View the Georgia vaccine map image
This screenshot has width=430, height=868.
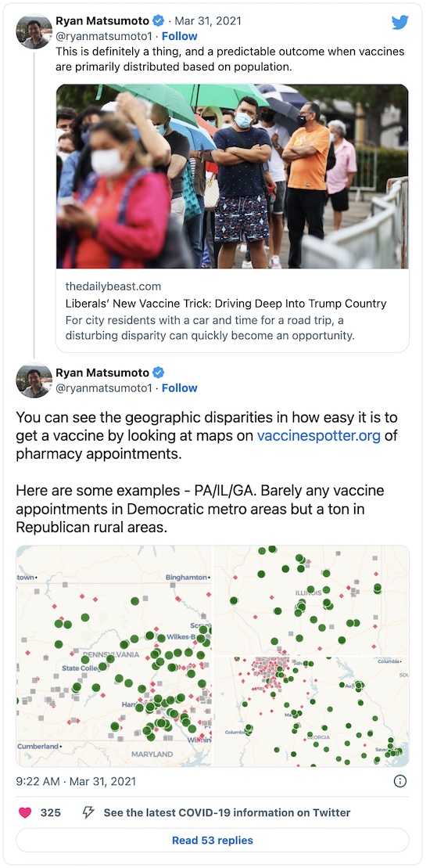coord(312,711)
